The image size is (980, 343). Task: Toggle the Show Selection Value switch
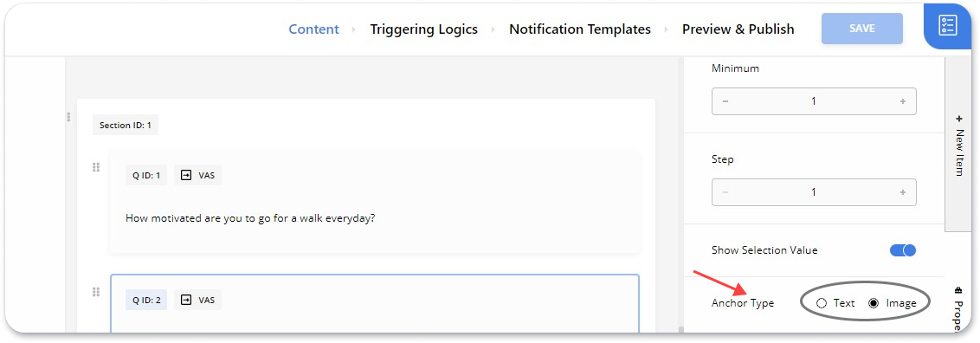tap(902, 250)
